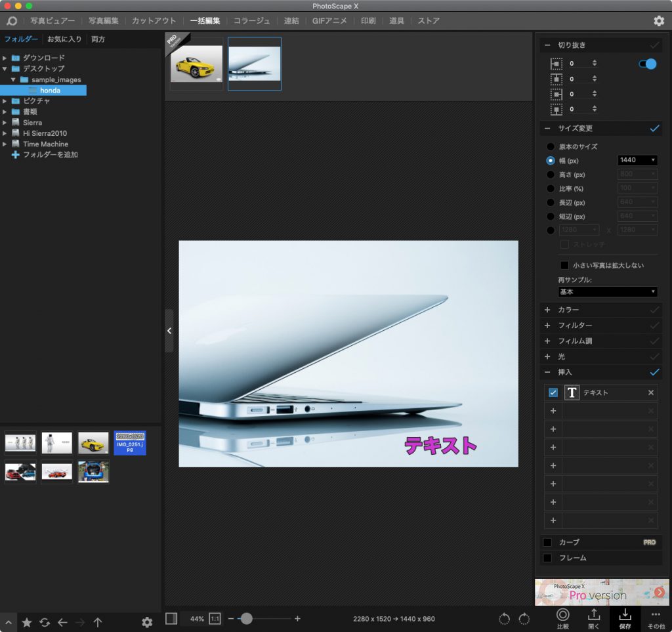Viewport: 672px width, 632px height.
Task: Open settings gear in top-right corner
Action: coord(659,21)
